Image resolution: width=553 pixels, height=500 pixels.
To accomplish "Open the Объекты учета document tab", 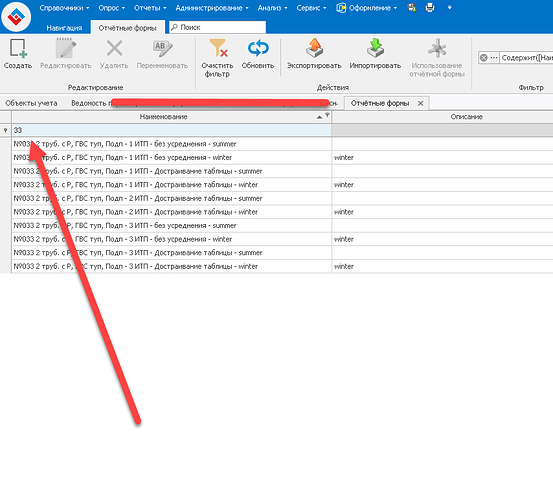I will (x=31, y=103).
